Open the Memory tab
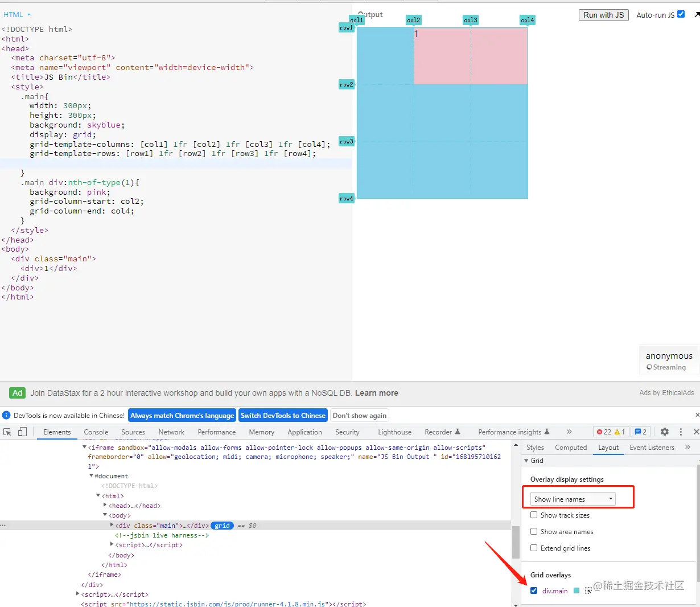The width and height of the screenshot is (700, 607). tap(261, 432)
